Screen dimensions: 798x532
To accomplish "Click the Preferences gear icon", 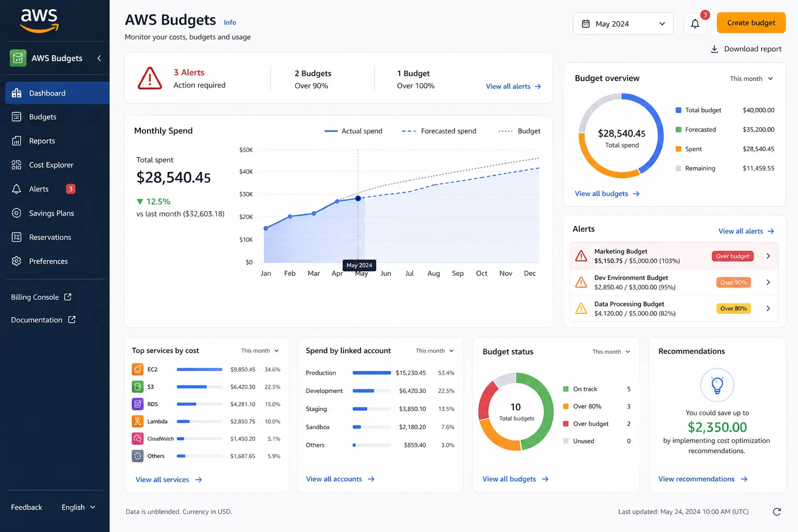I will point(17,261).
